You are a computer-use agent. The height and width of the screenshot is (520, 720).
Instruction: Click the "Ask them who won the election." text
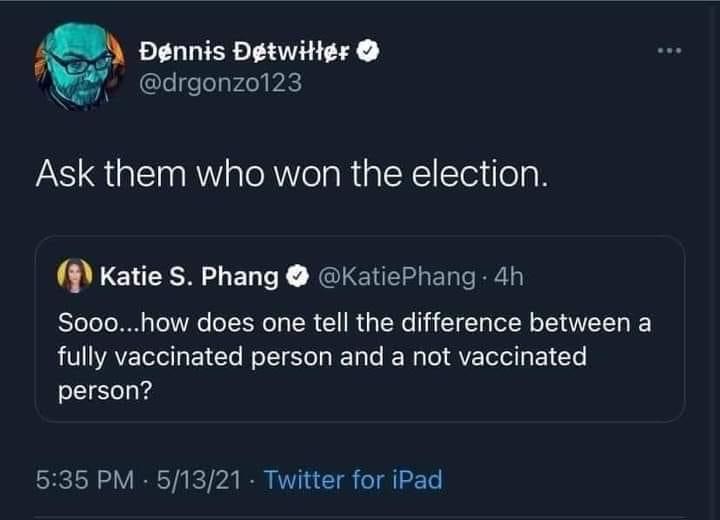[292, 176]
